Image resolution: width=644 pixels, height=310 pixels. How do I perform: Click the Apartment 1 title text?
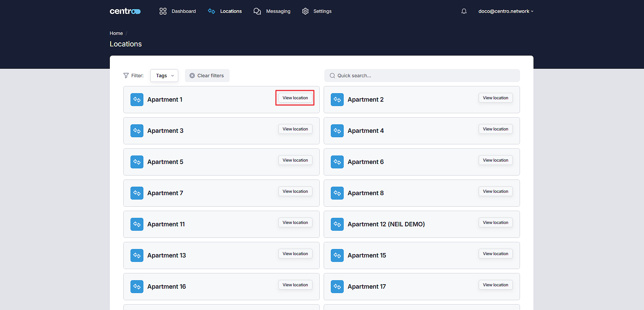tap(165, 100)
